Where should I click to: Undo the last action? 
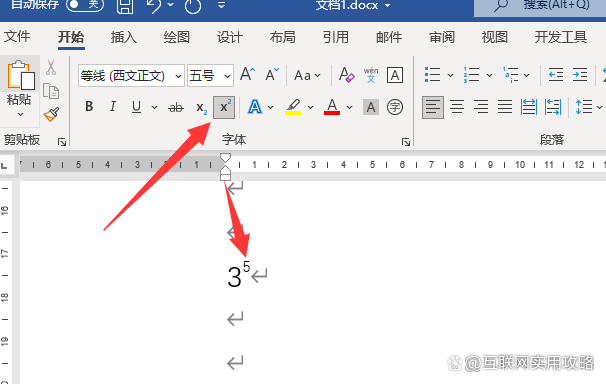(x=155, y=6)
